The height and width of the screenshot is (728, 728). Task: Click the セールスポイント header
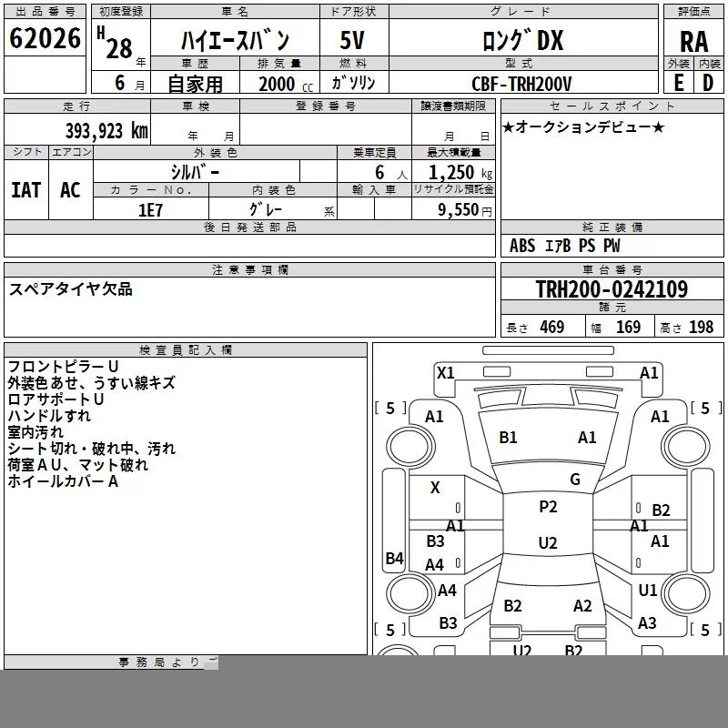click(x=612, y=106)
